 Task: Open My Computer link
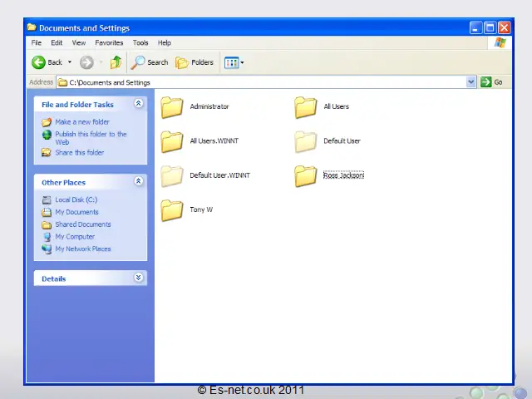click(x=75, y=236)
